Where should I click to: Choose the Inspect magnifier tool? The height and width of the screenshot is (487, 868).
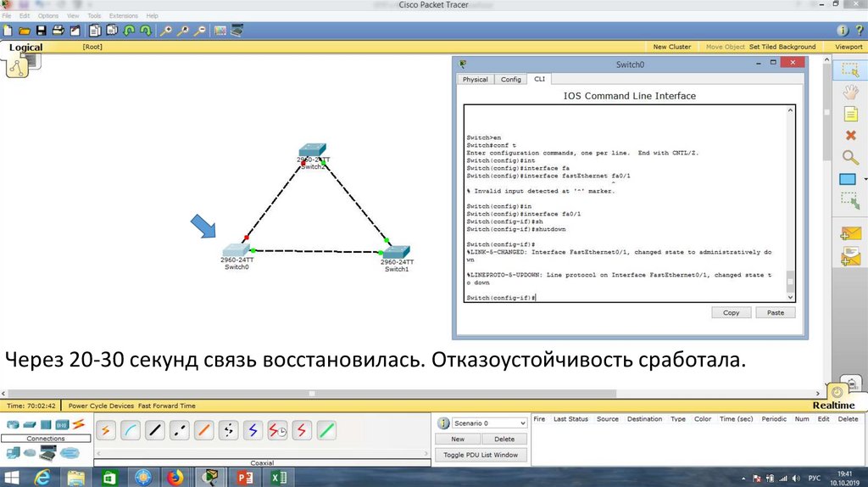(x=850, y=157)
